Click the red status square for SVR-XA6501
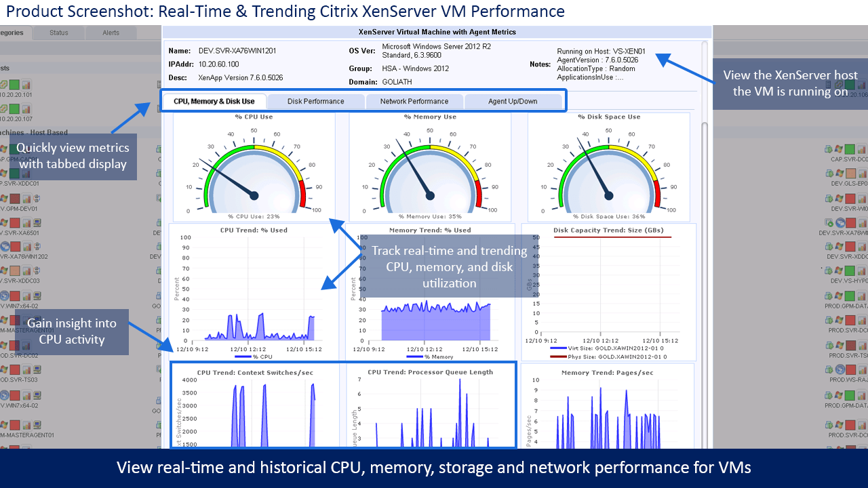The image size is (868, 488). (15, 223)
